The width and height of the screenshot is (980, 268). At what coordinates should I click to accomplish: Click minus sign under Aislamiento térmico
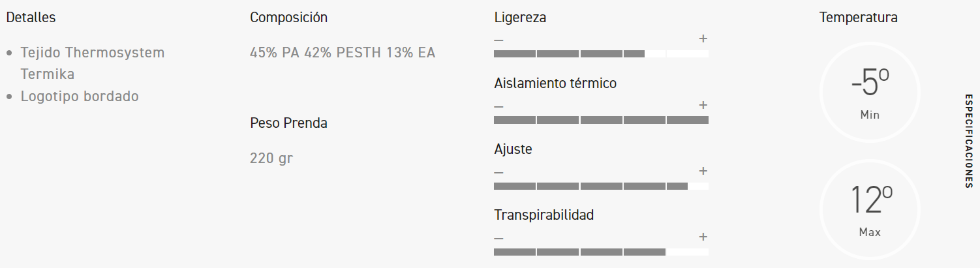point(498,106)
